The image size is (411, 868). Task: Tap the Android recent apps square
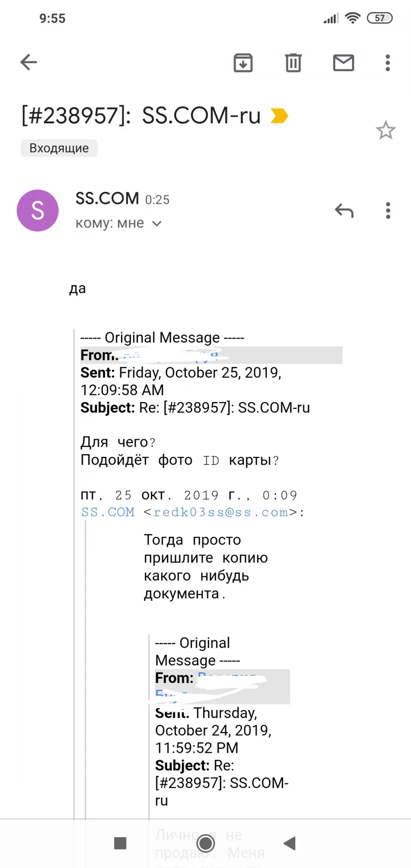120,843
